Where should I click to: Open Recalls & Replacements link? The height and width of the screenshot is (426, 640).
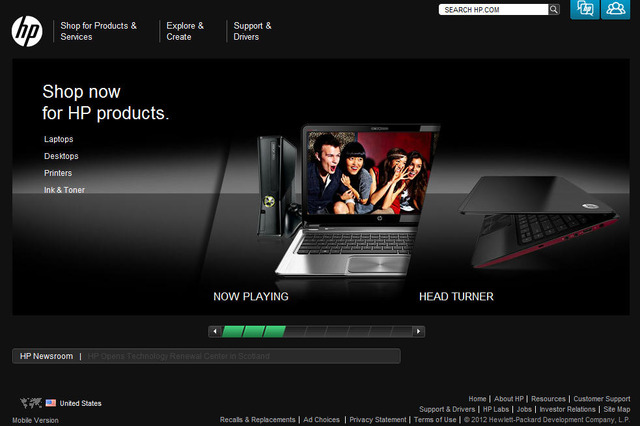[257, 420]
